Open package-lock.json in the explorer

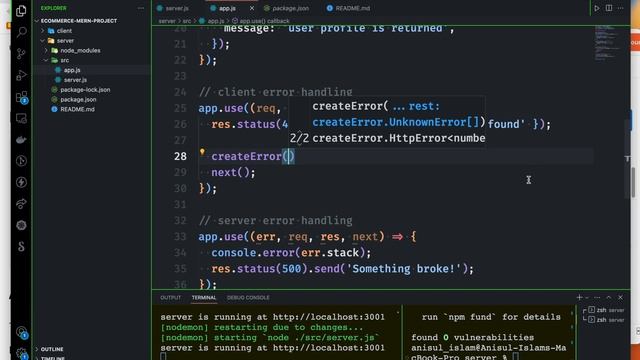click(85, 90)
